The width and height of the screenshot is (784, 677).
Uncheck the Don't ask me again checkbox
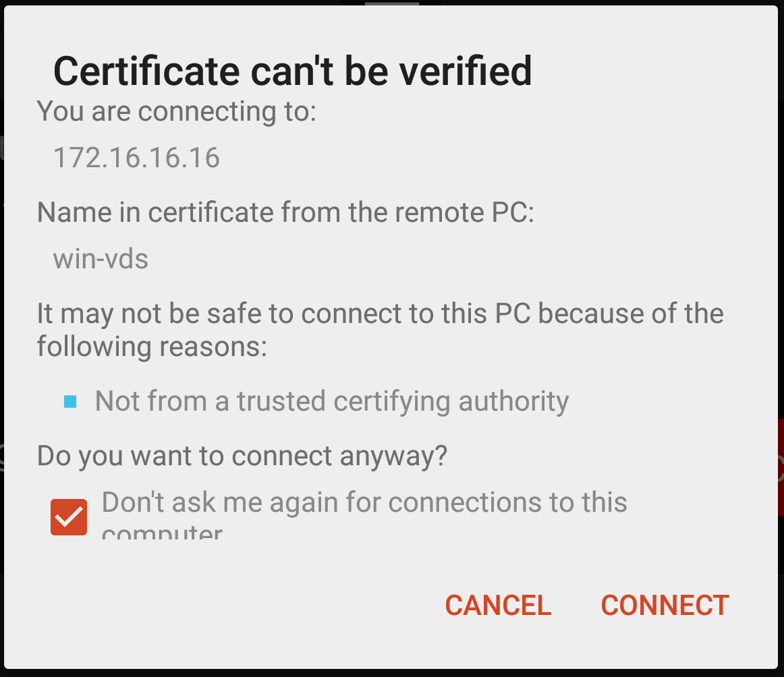pyautogui.click(x=69, y=517)
